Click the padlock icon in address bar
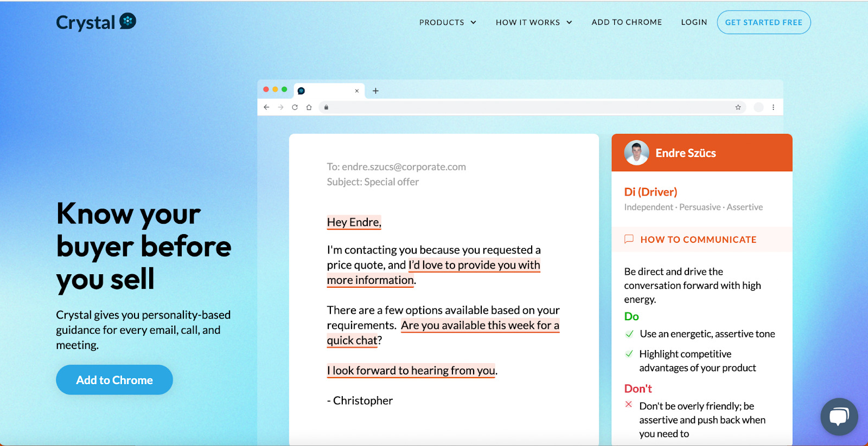Image resolution: width=868 pixels, height=446 pixels. [326, 107]
